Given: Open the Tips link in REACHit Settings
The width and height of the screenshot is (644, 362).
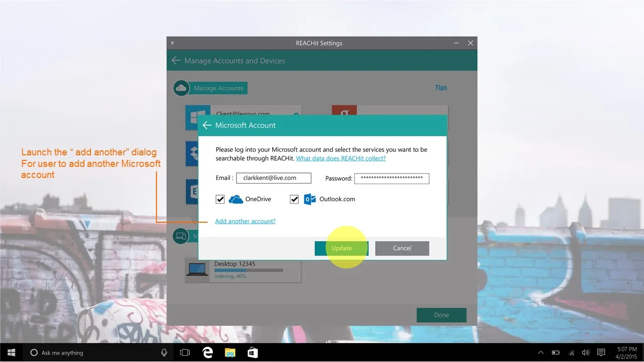Looking at the screenshot, I should (x=441, y=87).
